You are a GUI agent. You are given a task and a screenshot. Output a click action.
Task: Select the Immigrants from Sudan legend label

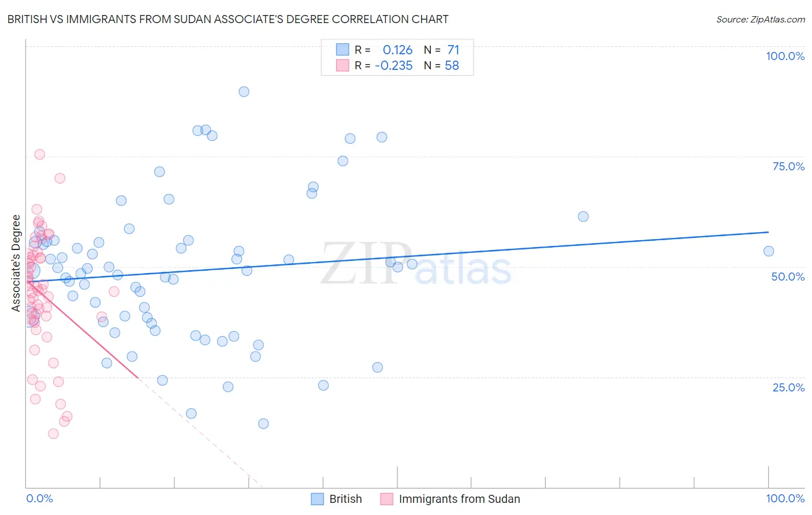tap(459, 499)
